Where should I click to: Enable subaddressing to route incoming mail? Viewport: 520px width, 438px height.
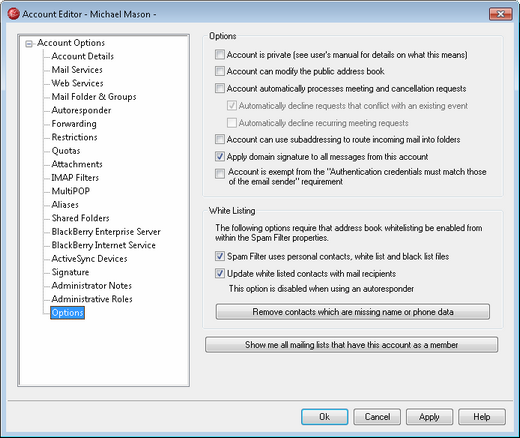tap(220, 139)
